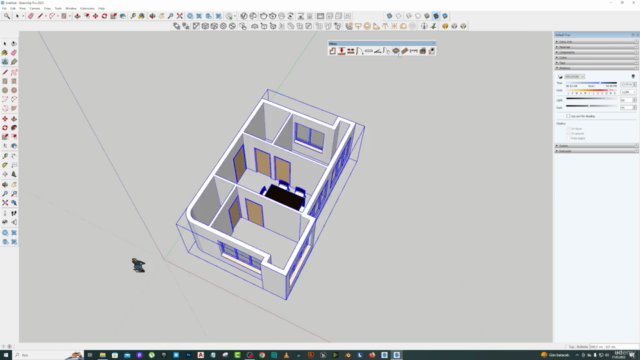This screenshot has width=640, height=360.
Task: Open the File menu
Action: 4,8
